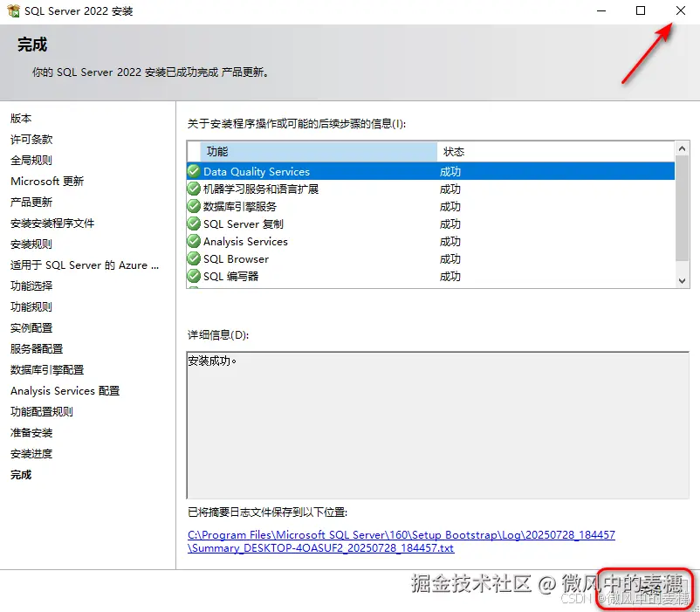Select the SQL Browser success check
Image resolution: width=700 pixels, height=612 pixels.
click(194, 258)
